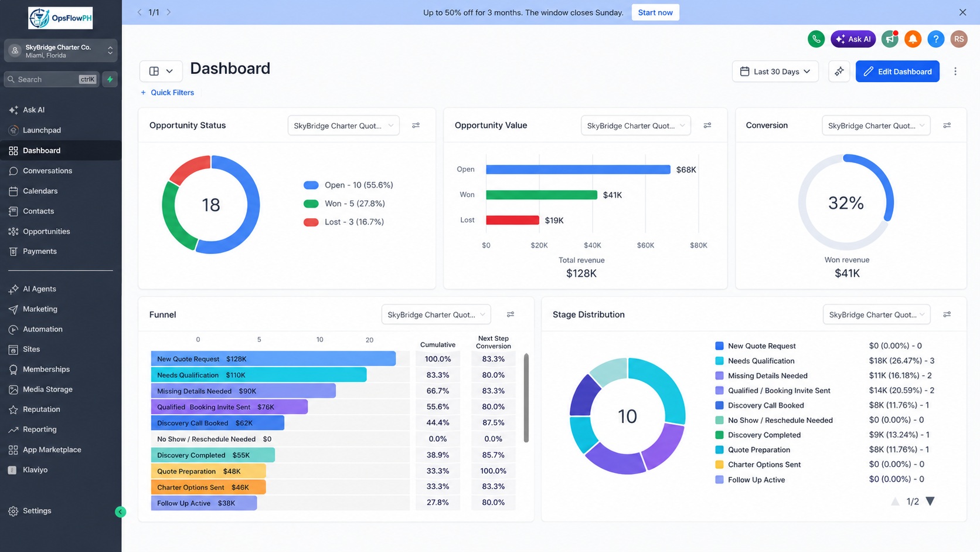This screenshot has width=980, height=552.
Task: Open Conversion pipeline dropdown
Action: [x=876, y=126]
